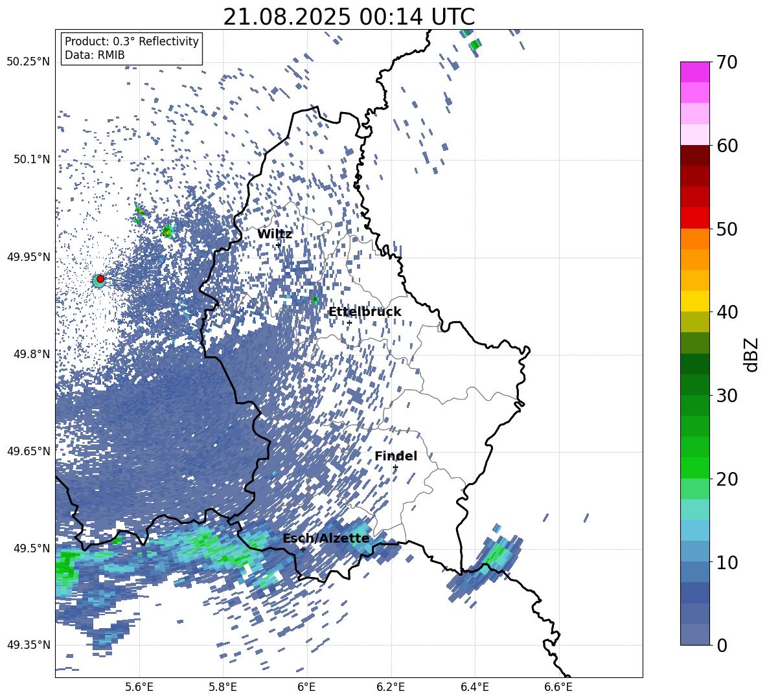The image size is (767, 700).
Task: Click the 70 tick on the colorbar
Action: 727,62
